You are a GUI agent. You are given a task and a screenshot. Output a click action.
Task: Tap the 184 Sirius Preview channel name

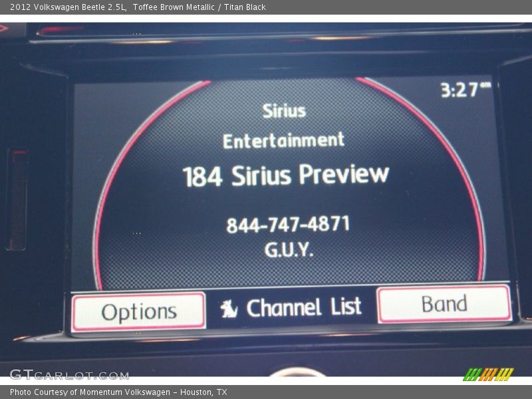pos(286,175)
